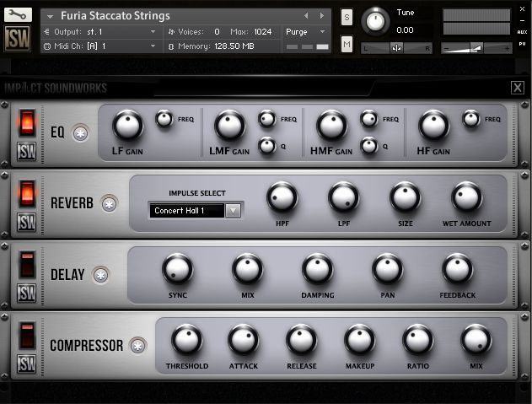
Task: Click the HMF Q knob
Action: (x=368, y=146)
